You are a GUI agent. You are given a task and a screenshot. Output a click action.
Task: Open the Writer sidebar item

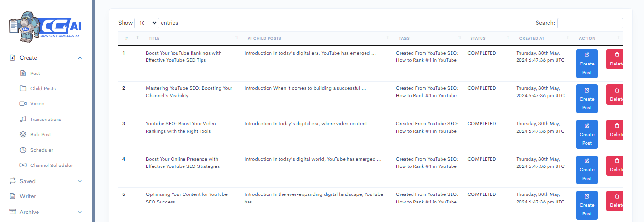click(28, 196)
